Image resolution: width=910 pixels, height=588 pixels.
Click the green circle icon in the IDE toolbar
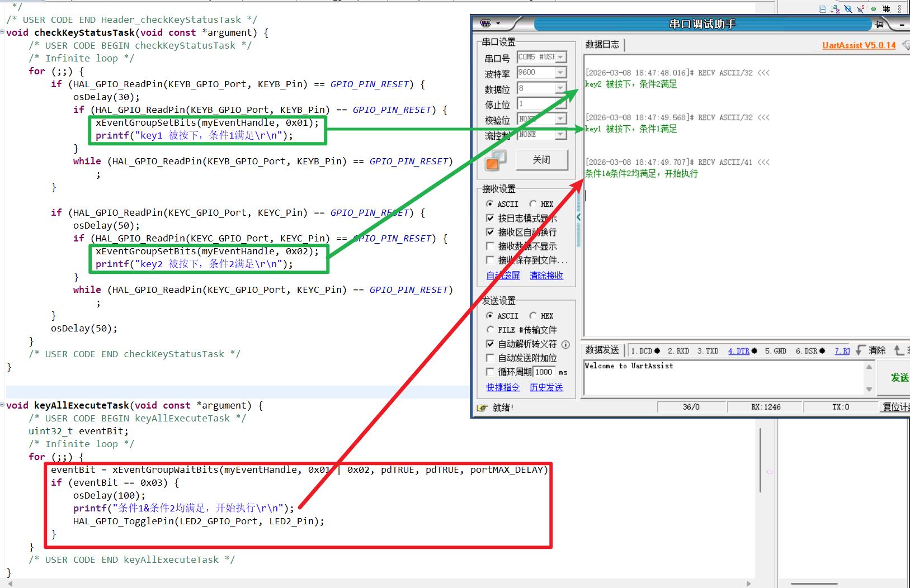point(874,9)
